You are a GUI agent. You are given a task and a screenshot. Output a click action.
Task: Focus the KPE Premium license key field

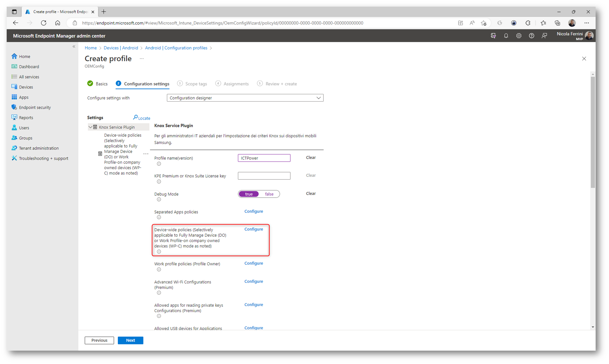(x=264, y=176)
